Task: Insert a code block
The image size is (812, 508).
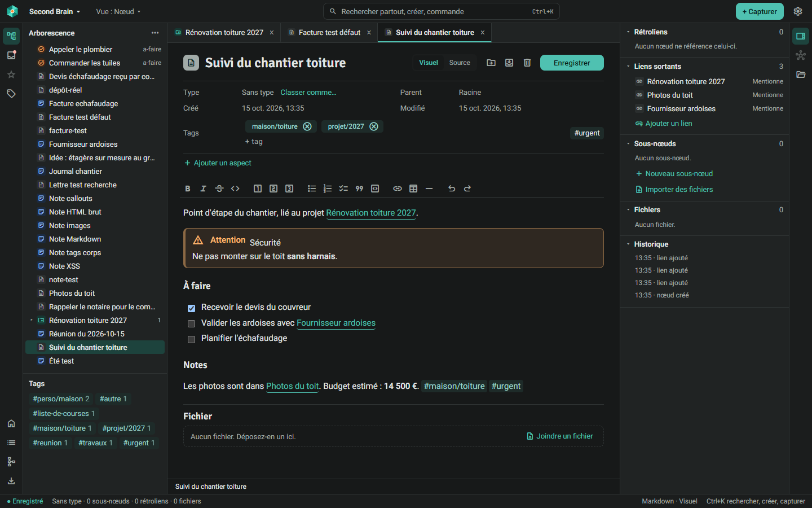Action: 375,189
